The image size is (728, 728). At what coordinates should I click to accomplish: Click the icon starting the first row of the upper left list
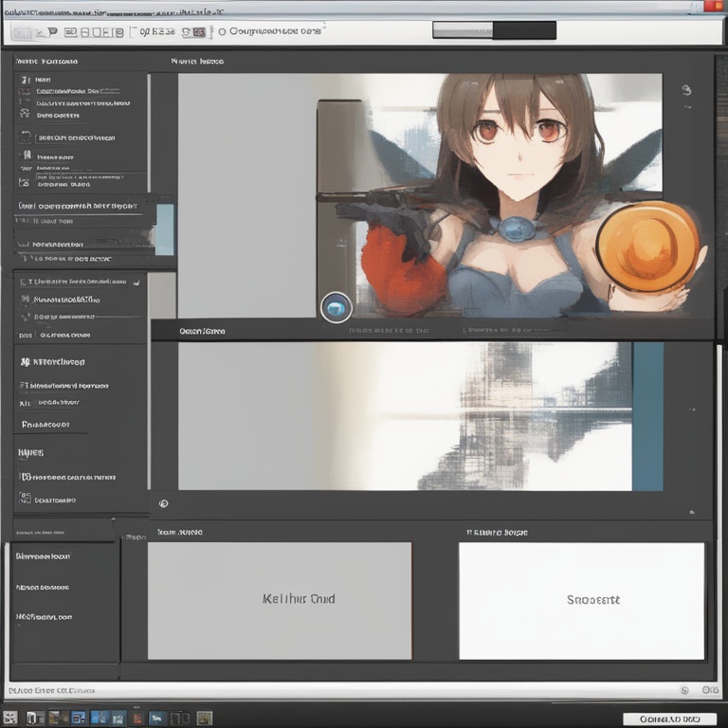pyautogui.click(x=26, y=80)
